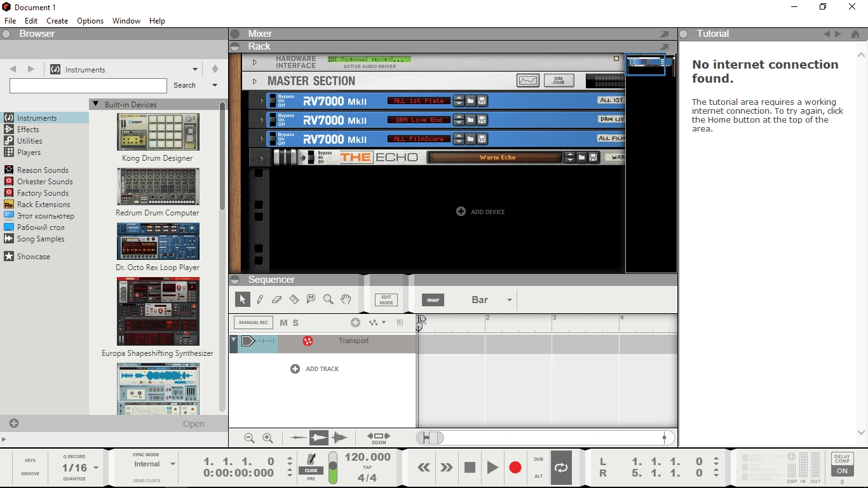The height and width of the screenshot is (488, 868).
Task: Select largest waveform zoom mode
Action: click(x=339, y=438)
